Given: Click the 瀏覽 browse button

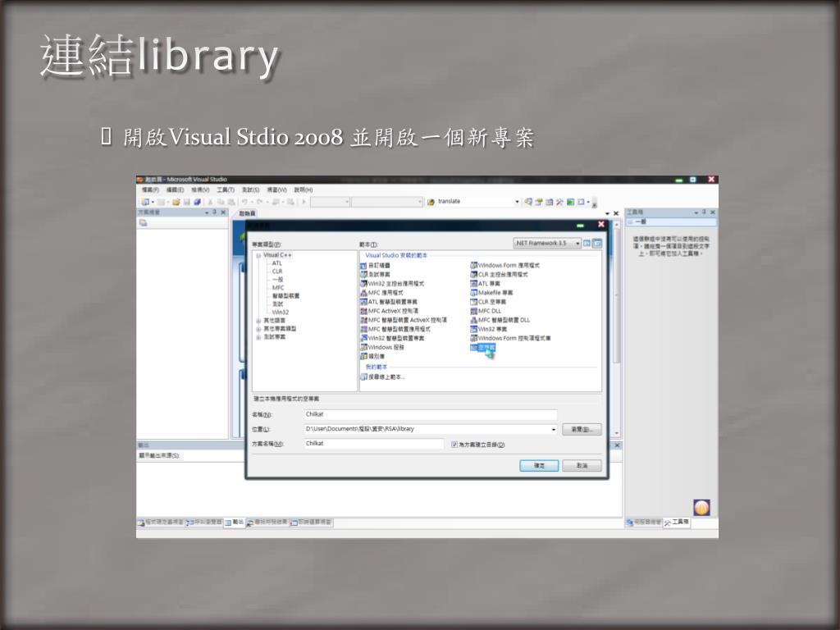Looking at the screenshot, I should (x=582, y=429).
